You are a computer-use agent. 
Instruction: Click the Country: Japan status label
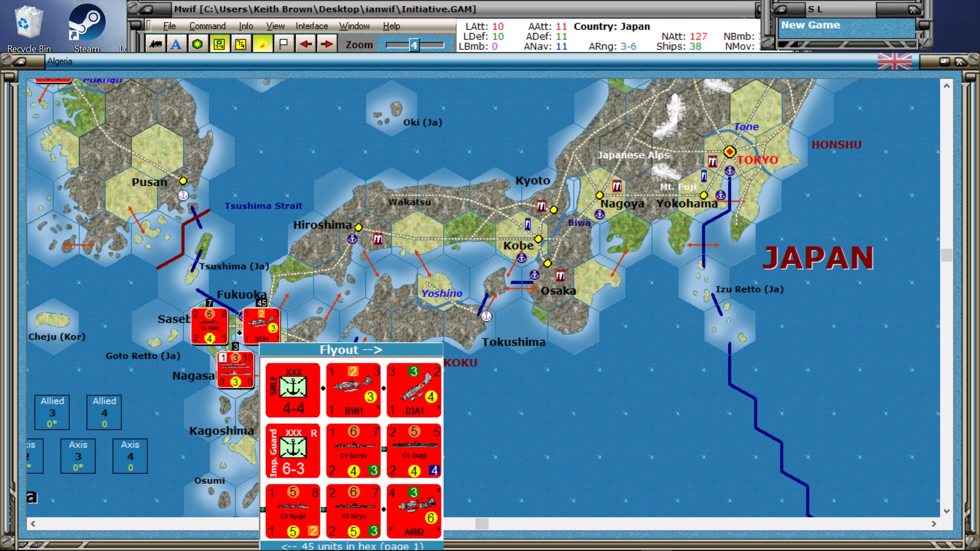pos(611,27)
